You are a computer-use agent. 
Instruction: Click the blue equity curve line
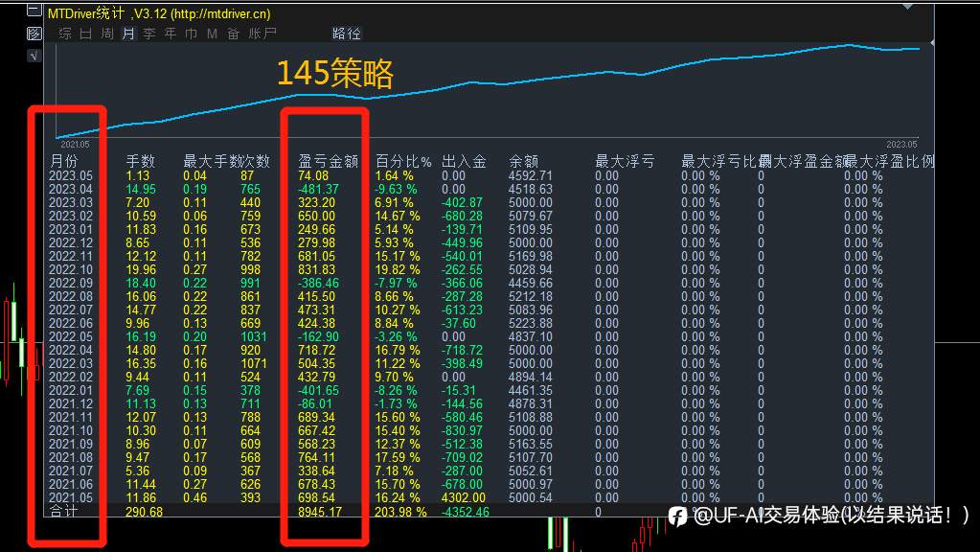pyautogui.click(x=488, y=84)
